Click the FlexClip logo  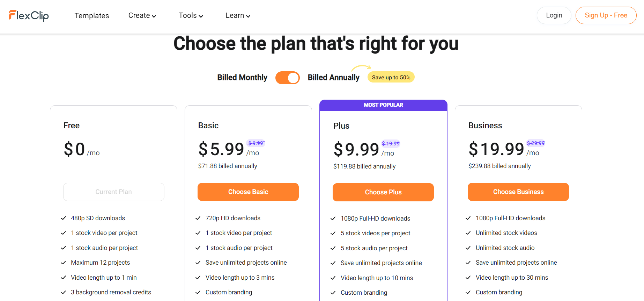[29, 15]
